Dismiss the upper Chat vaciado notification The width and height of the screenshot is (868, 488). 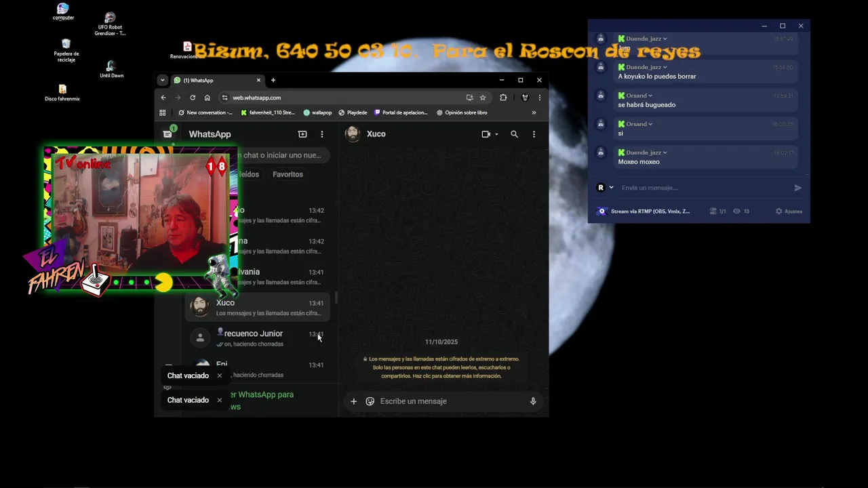[219, 375]
